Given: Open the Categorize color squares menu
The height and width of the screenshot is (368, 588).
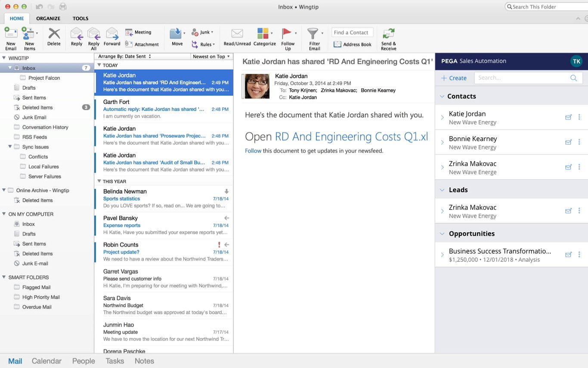Looking at the screenshot, I should point(263,34).
